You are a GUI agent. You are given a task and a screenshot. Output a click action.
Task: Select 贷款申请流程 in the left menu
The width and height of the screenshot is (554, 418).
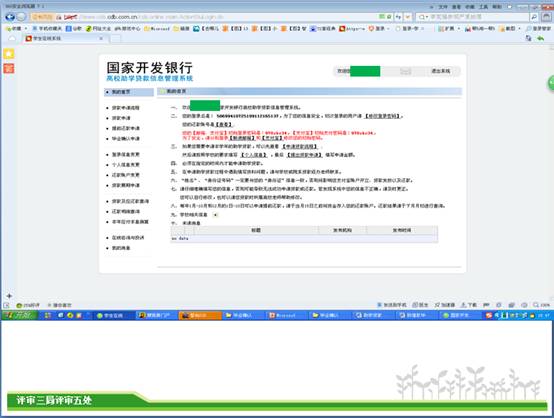tap(125, 108)
